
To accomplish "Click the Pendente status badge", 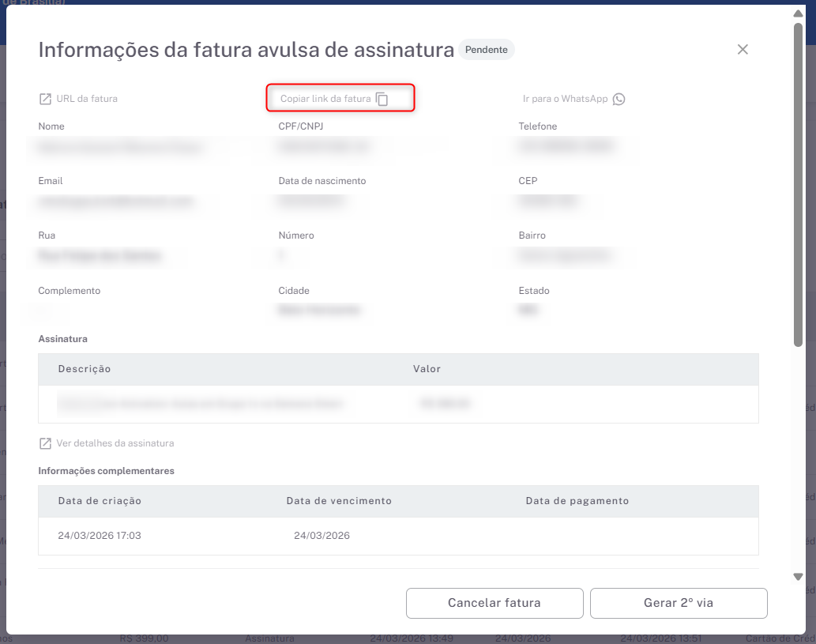I will point(487,50).
